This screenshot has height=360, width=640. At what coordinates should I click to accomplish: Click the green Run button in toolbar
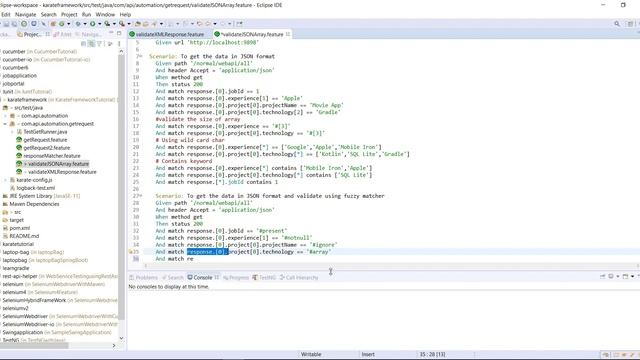point(93,24)
